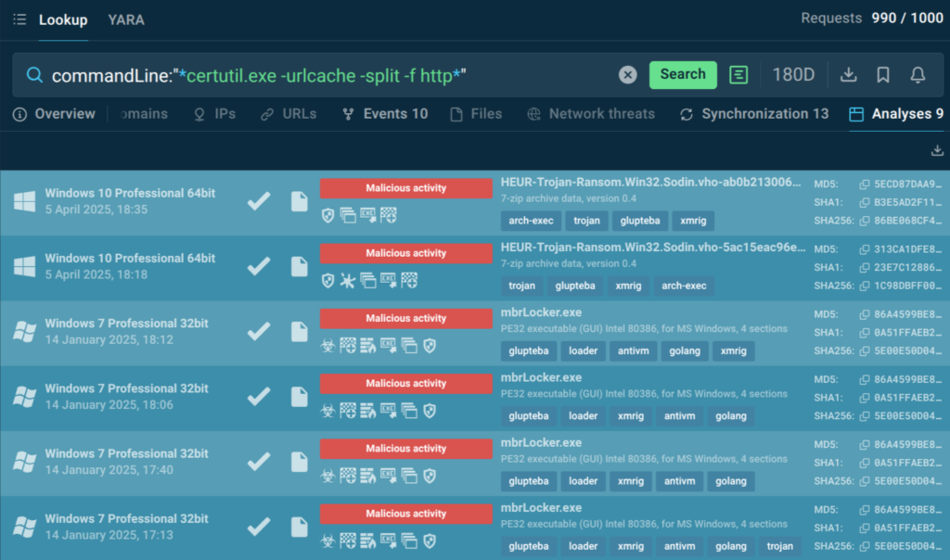This screenshot has width=950, height=560.
Task: Select the Synchronization 13 tab
Action: tap(754, 114)
